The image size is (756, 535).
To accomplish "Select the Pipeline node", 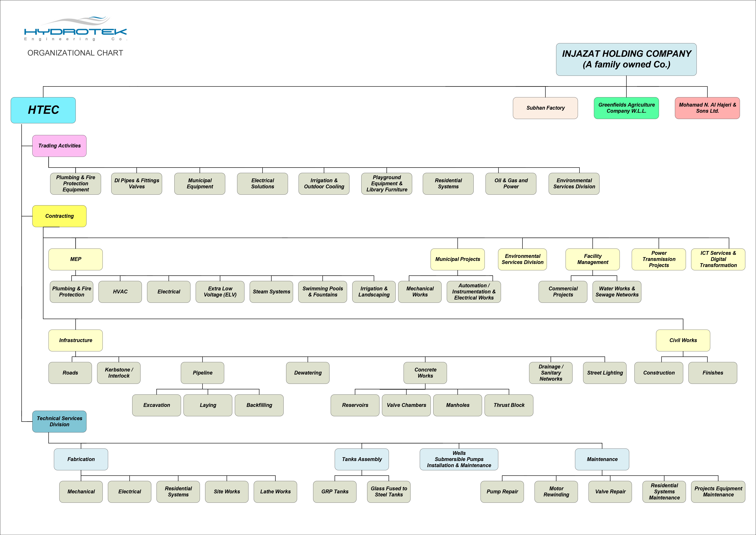I will 203,373.
